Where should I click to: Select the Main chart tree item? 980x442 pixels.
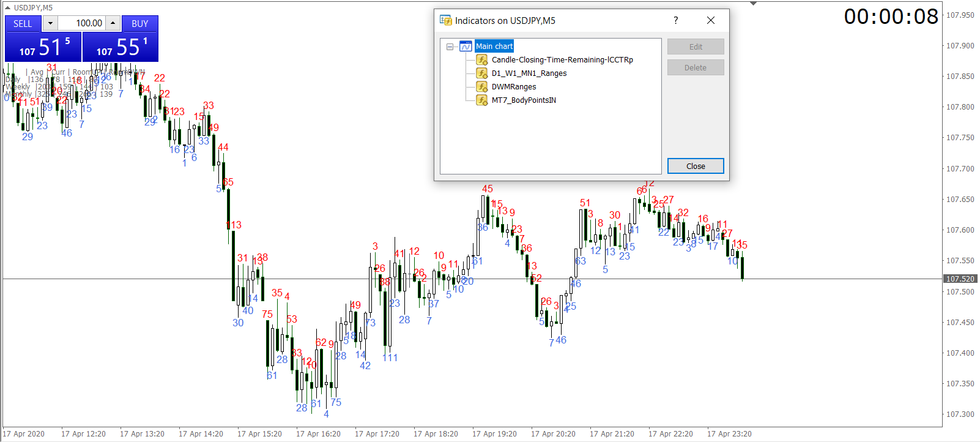[x=494, y=47]
